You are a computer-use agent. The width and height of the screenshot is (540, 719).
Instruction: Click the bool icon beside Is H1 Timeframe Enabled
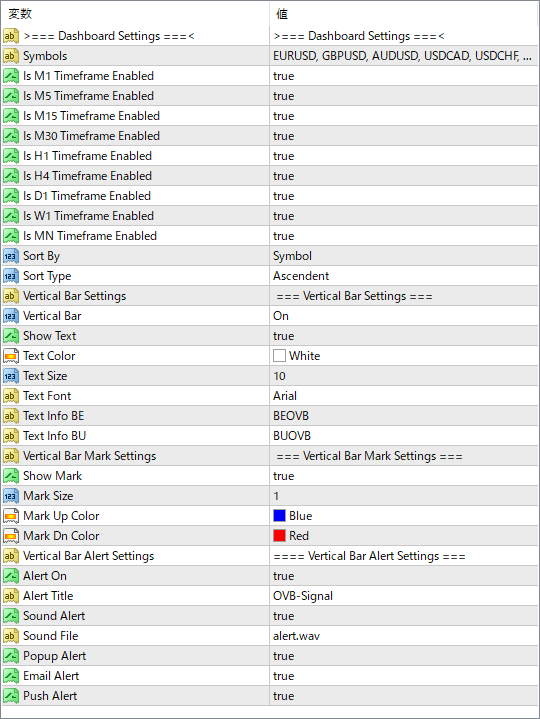(11, 156)
